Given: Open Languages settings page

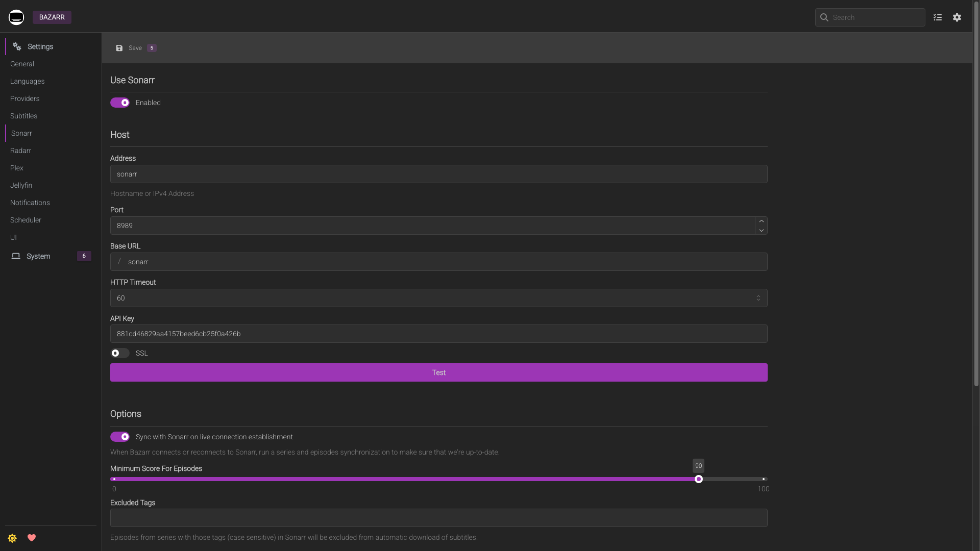Looking at the screenshot, I should (x=27, y=81).
